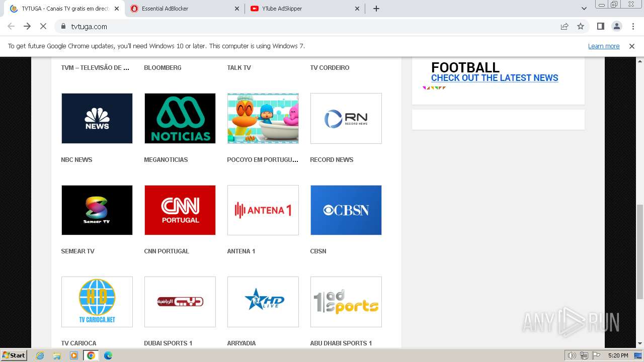Click the TVM – Televisão de... title
This screenshot has width=644, height=362.
[95, 67]
